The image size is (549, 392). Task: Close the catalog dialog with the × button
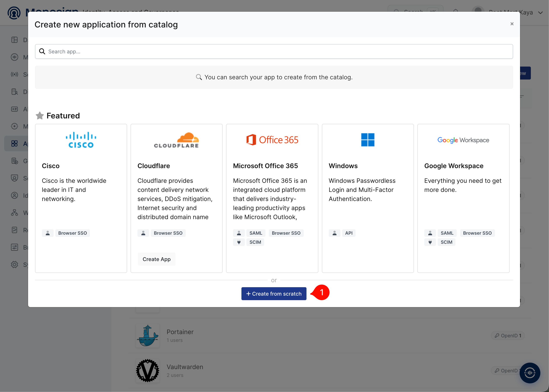(512, 24)
